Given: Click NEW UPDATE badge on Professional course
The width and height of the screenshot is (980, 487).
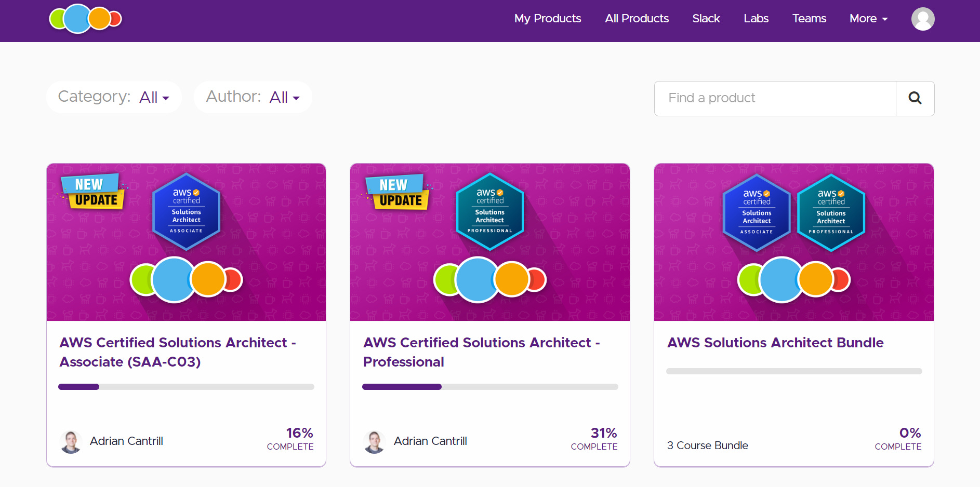Looking at the screenshot, I should click(x=396, y=192).
